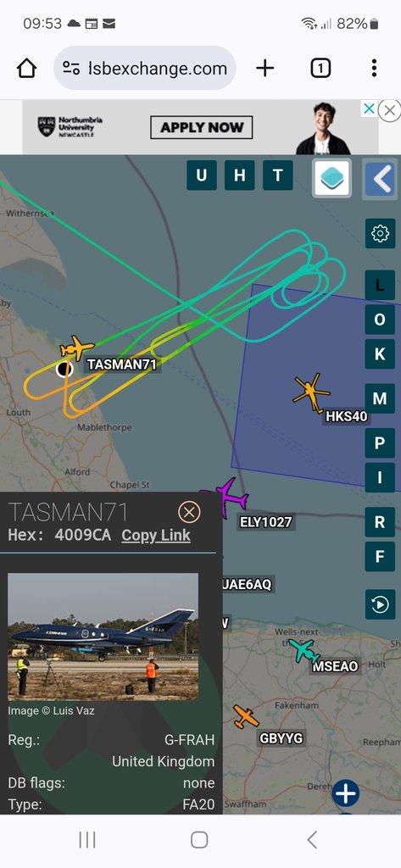The width and height of the screenshot is (401, 868).
Task: Select the MSEAO teal aircraft icon
Action: (304, 650)
